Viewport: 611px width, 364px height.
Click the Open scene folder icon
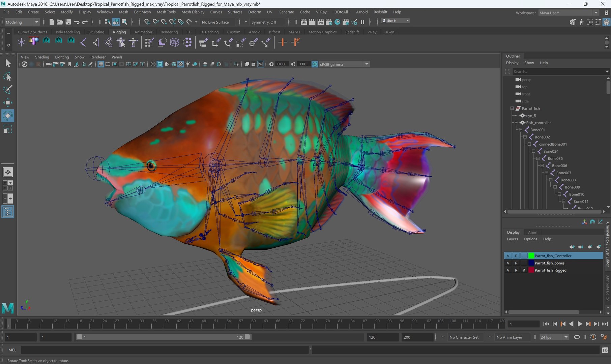[60, 22]
